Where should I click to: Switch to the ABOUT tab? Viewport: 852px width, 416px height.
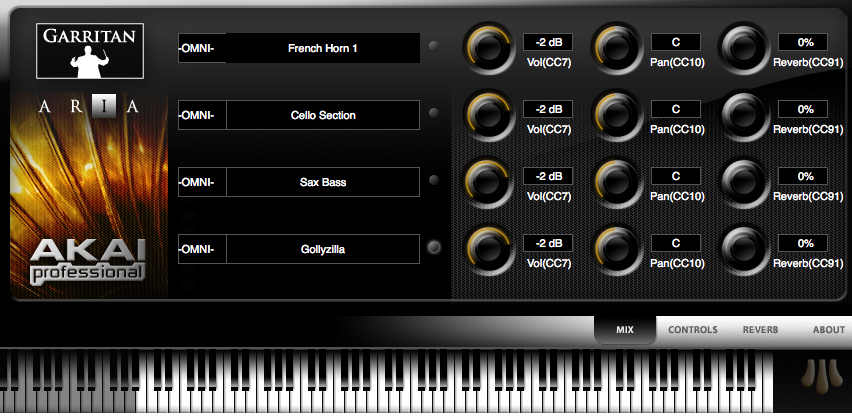(x=829, y=330)
